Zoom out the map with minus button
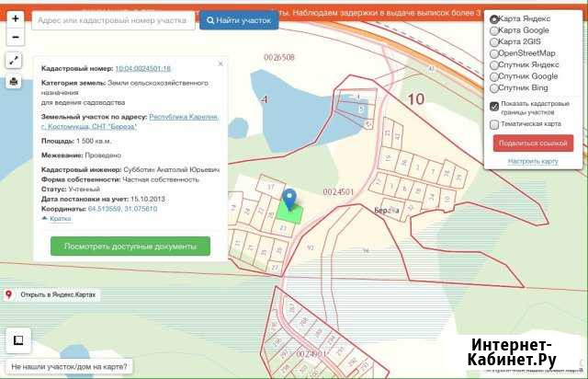This screenshot has width=588, height=379. [16, 37]
